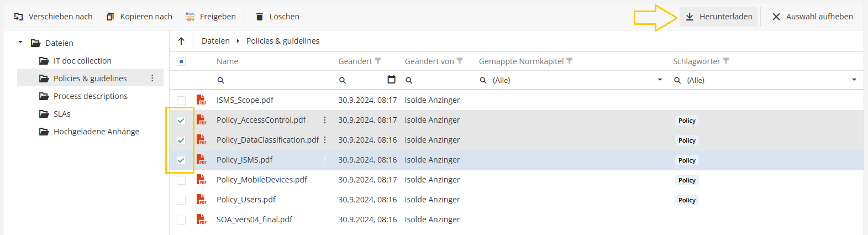This screenshot has width=868, height=235.
Task: Open three-dot menu of Policies & guidelines folder
Action: click(x=152, y=79)
